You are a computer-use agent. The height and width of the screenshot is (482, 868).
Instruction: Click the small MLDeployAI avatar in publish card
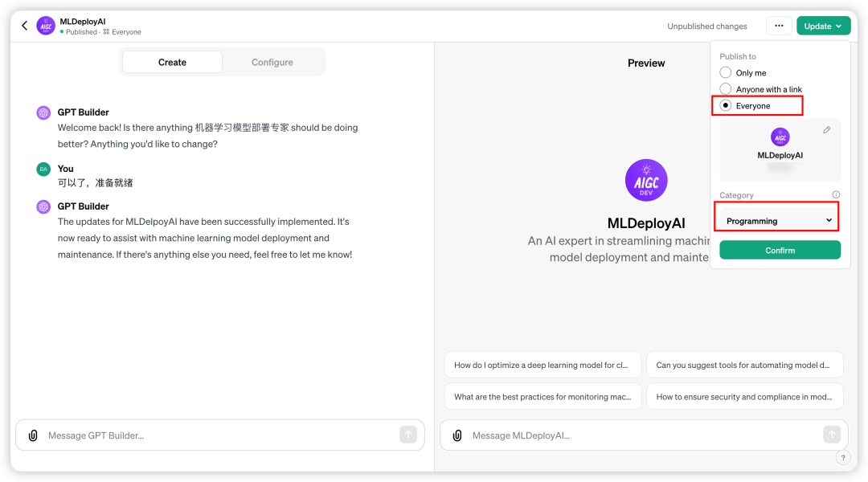point(780,137)
